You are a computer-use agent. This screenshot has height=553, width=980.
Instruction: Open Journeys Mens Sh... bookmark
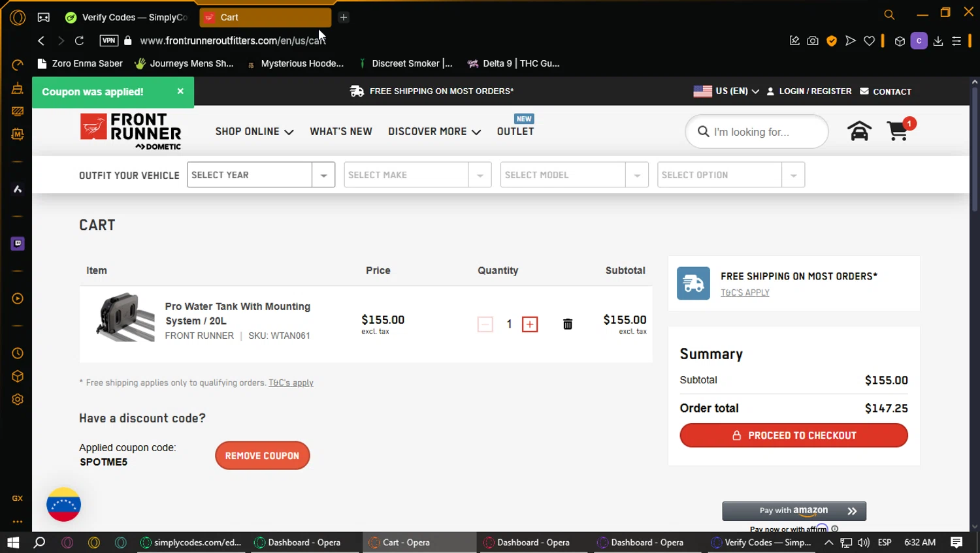click(x=184, y=63)
